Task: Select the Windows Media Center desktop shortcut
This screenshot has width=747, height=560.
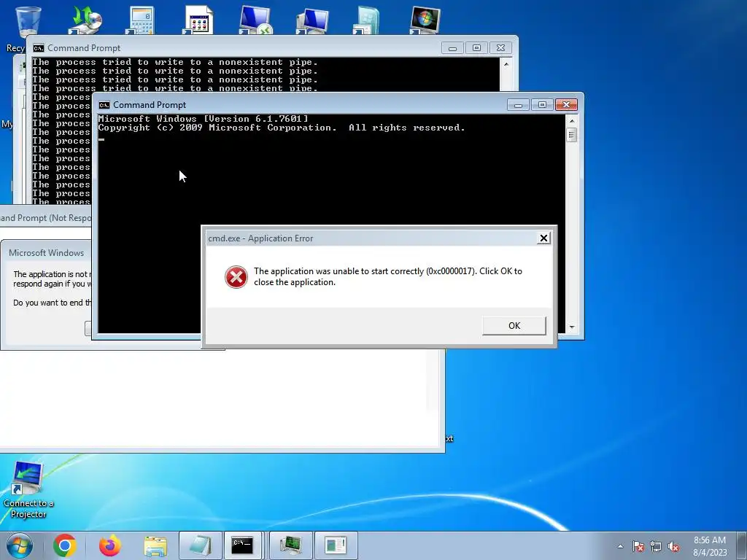Action: (425, 20)
